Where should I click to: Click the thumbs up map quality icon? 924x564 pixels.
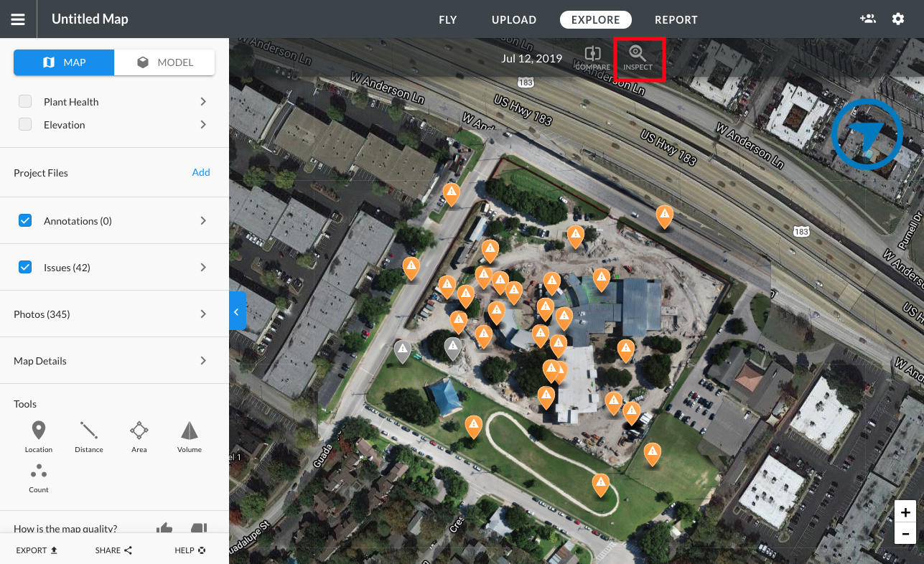click(164, 529)
